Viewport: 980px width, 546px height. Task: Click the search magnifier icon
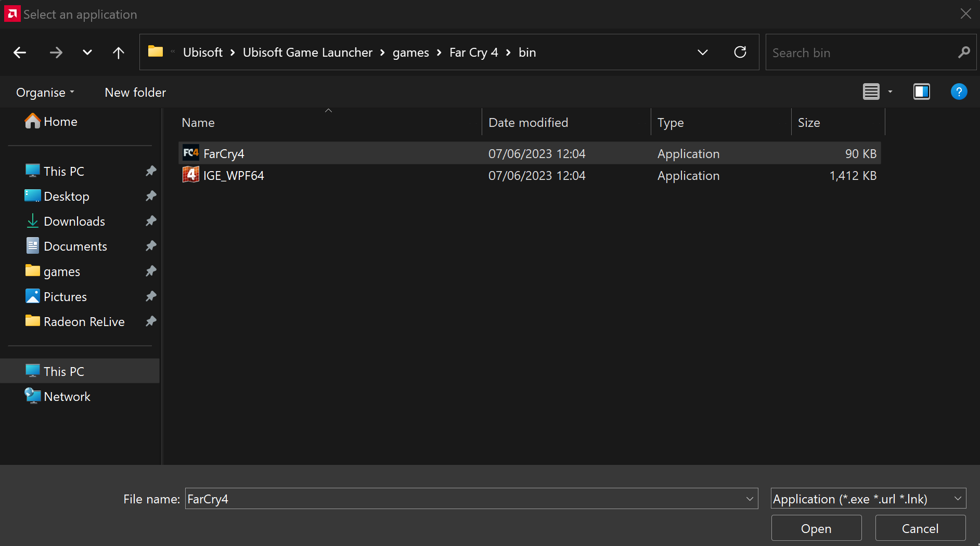coord(964,52)
